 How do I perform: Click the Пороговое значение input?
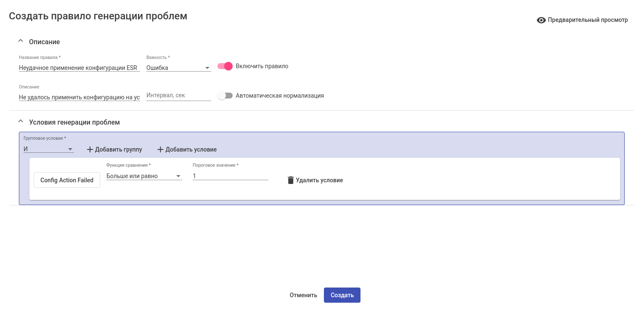[230, 176]
